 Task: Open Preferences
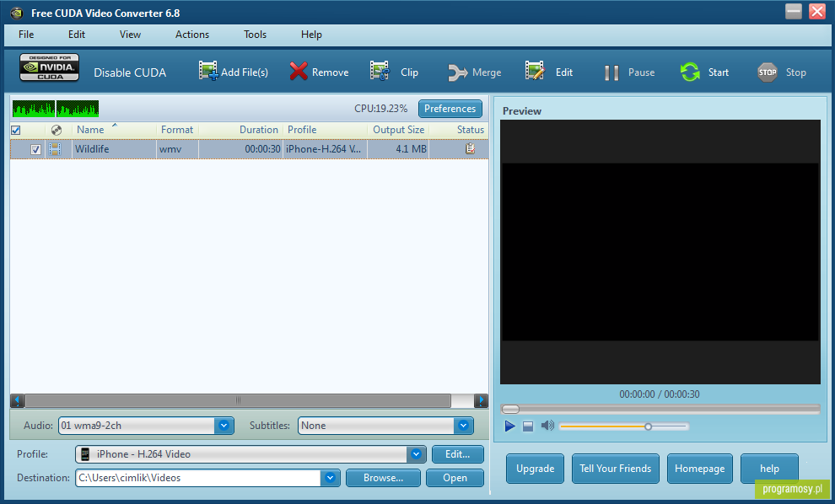[450, 109]
